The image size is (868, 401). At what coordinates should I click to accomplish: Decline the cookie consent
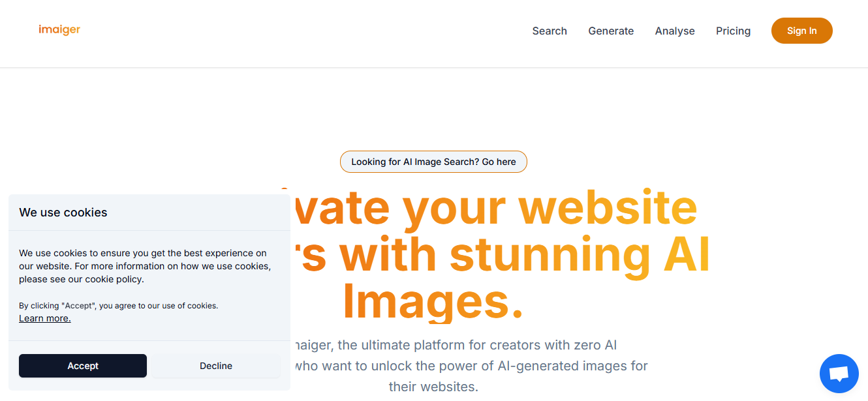[216, 366]
